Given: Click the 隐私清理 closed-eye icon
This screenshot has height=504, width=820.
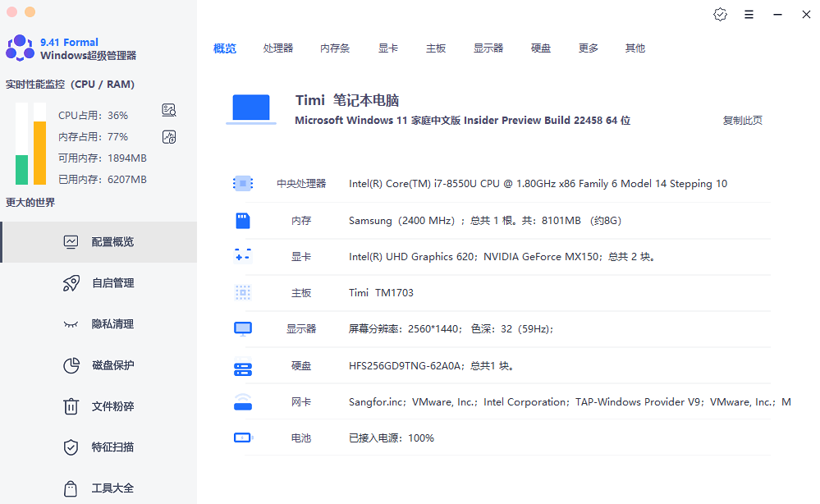Looking at the screenshot, I should coord(71,325).
